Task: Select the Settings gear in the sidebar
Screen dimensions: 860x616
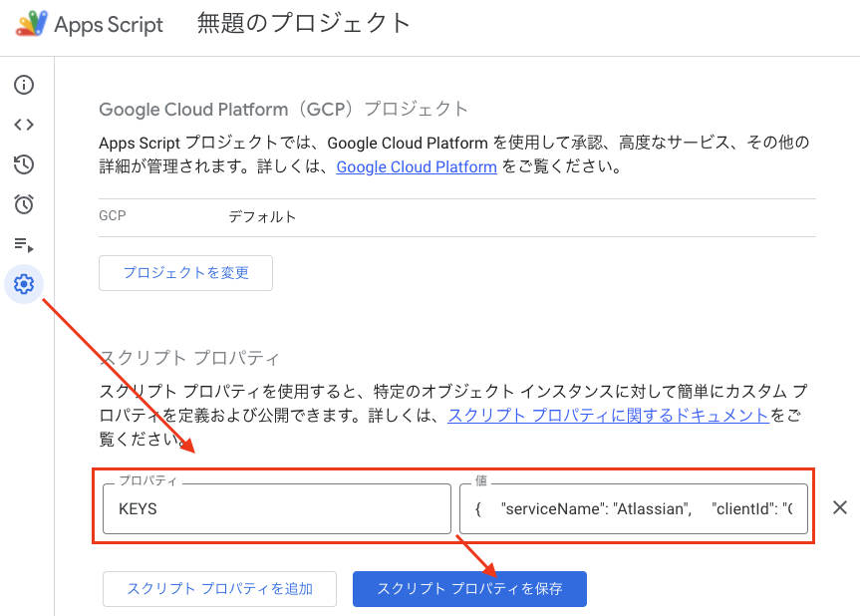Action: 25,284
